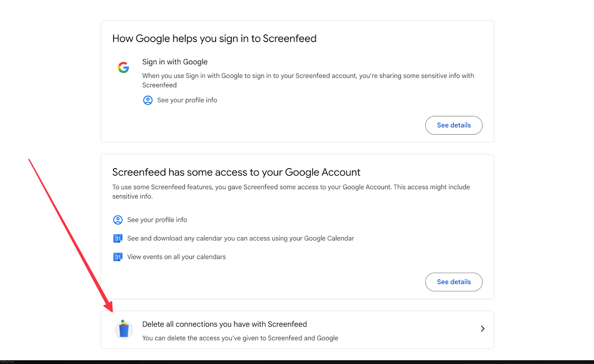594x364 pixels.
Task: Click calendar icon beside 'View events on all your calendars'
Action: [118, 257]
